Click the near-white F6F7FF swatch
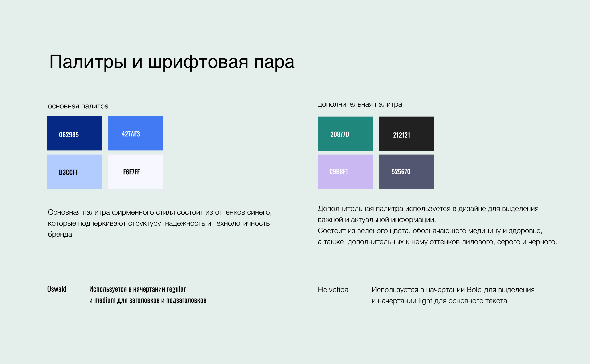The image size is (590, 364). (x=136, y=171)
